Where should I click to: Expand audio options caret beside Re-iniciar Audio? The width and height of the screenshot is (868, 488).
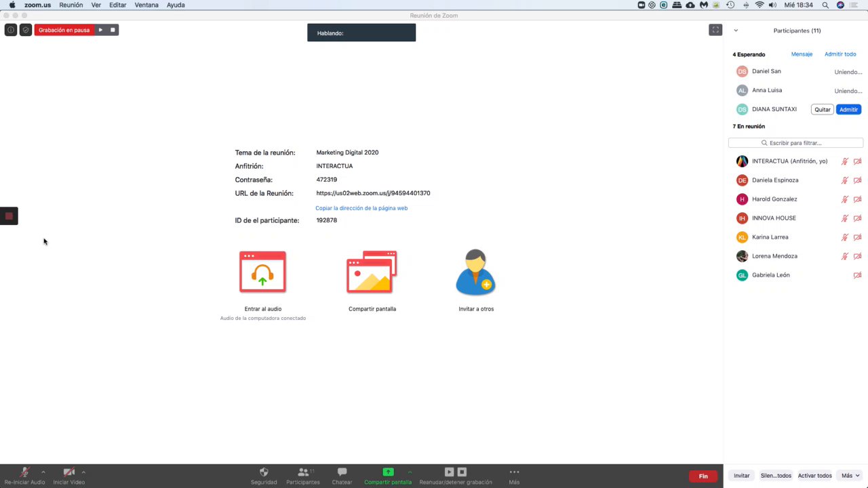click(x=43, y=472)
